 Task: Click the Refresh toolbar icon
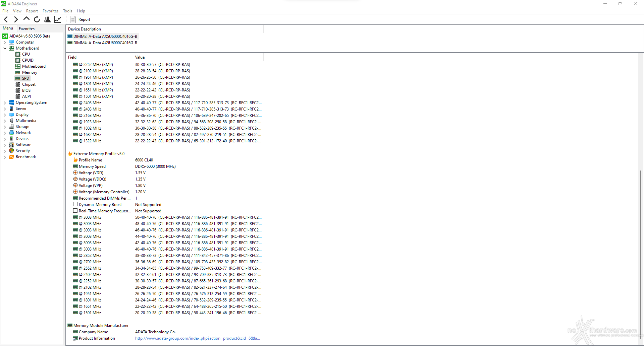[x=37, y=19]
